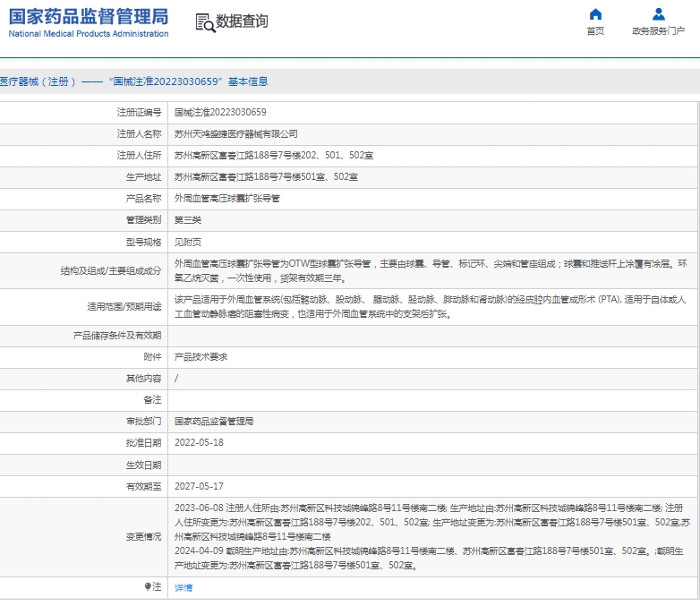
Task: Click the 政务服务门户 text link
Action: coord(659,30)
